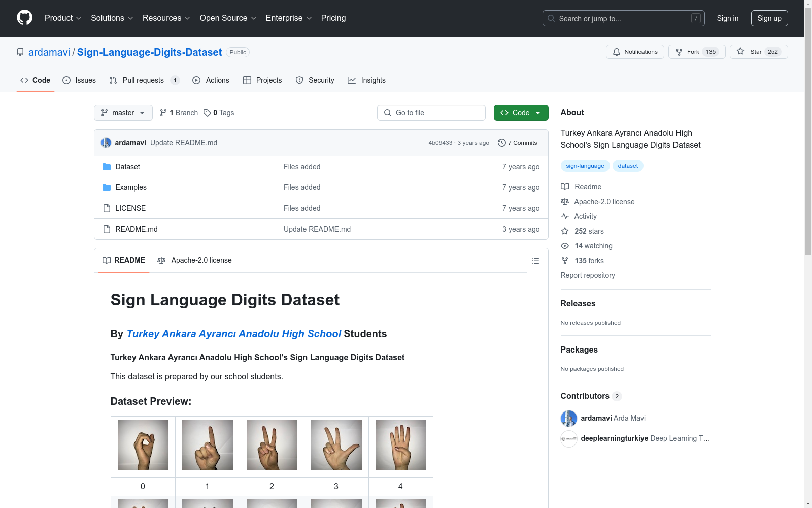Image resolution: width=812 pixels, height=508 pixels.
Task: Click the sign-language topic tag
Action: [585, 166]
